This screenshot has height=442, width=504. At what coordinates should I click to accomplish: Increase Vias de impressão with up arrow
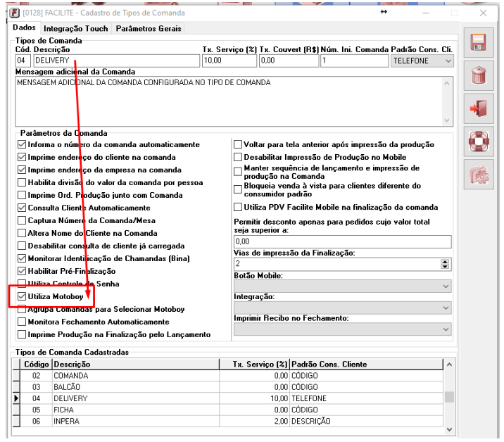point(445,261)
